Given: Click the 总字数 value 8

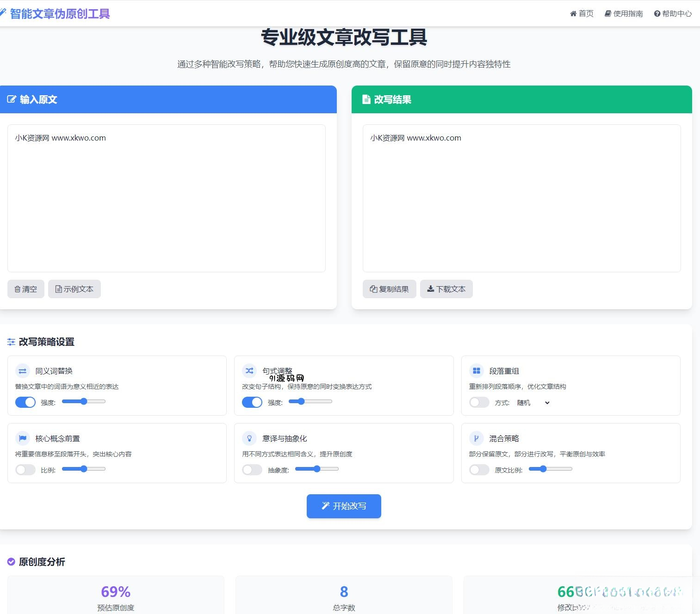Looking at the screenshot, I should pyautogui.click(x=344, y=592).
